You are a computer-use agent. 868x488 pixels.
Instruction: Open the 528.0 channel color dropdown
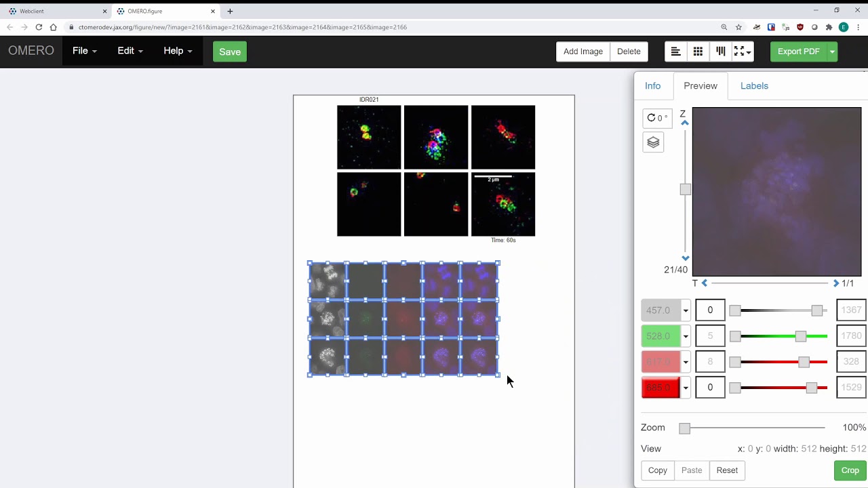[686, 336]
